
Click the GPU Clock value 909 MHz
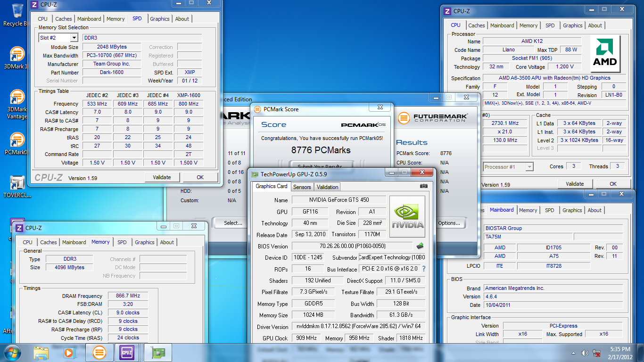[x=306, y=338]
